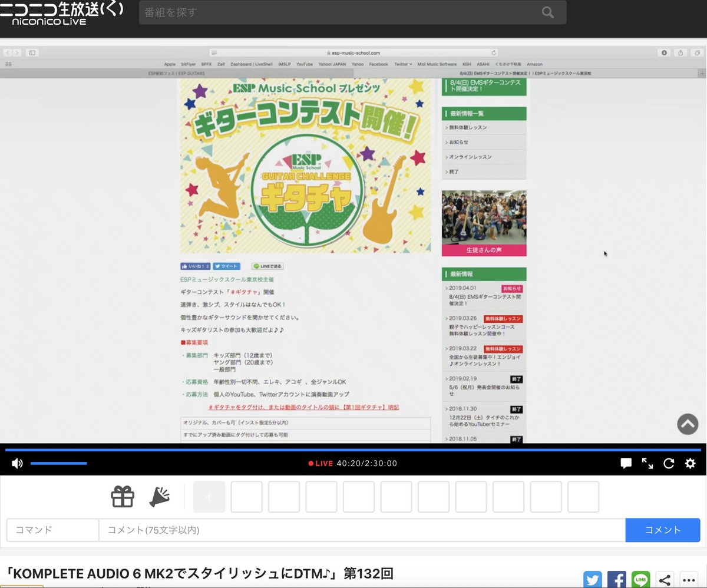Open the 2019.03.22 オンラインレッスン entry
The height and width of the screenshot is (588, 707).
coord(484,356)
